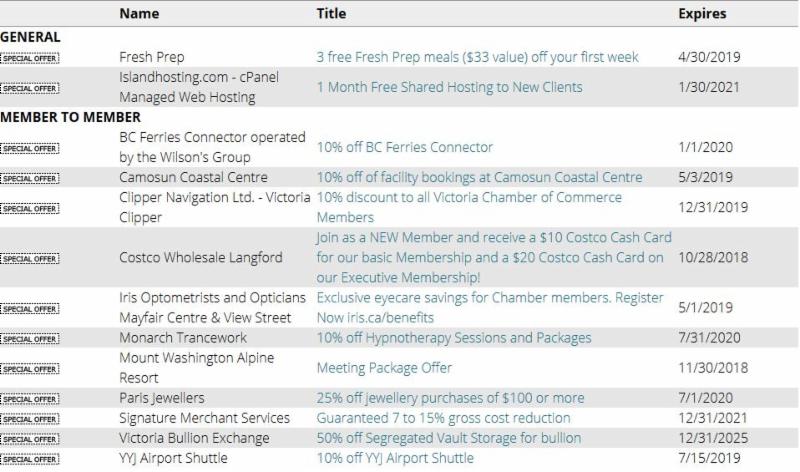
Task: Click the Special Offer badge beside Fresh Prep
Action: pos(30,58)
